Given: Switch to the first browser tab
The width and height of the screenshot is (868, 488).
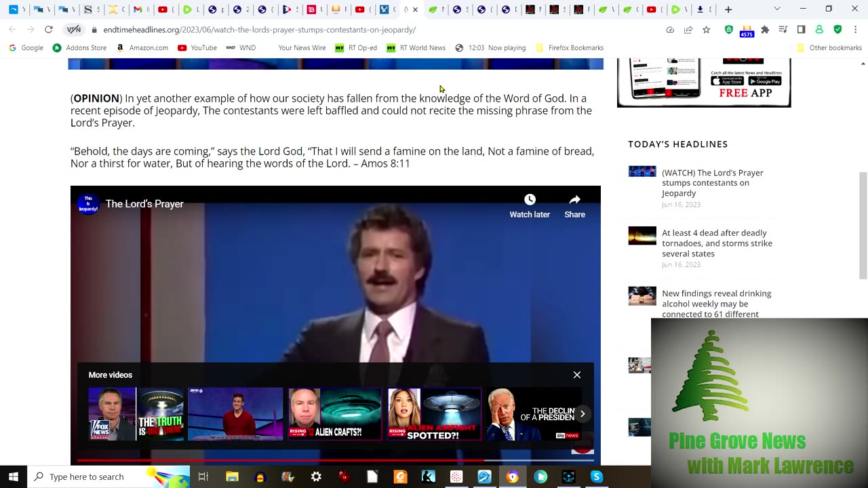Looking at the screenshot, I should coord(14,9).
